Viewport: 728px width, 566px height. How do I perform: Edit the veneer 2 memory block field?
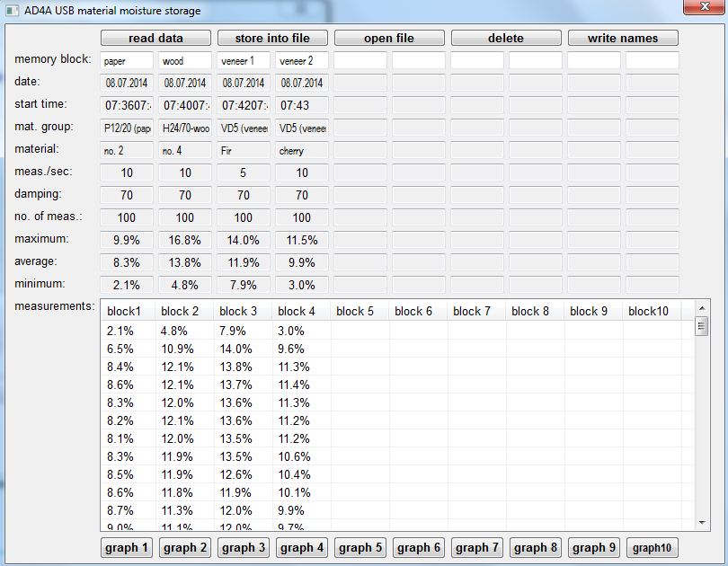302,61
